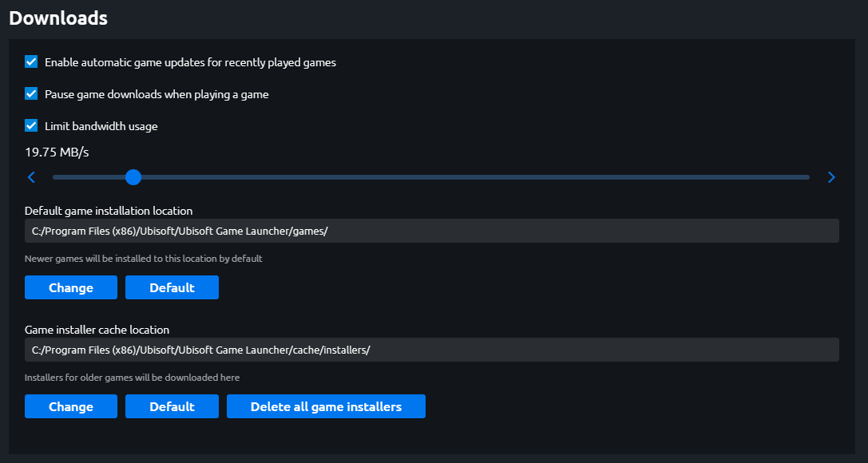Click Delete all game installers
868x463 pixels.
pyautogui.click(x=326, y=406)
